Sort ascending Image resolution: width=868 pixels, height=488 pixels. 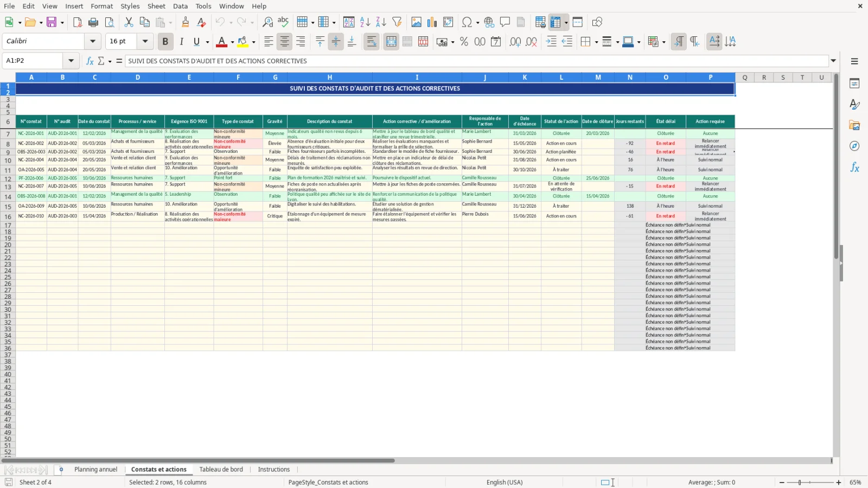tap(365, 22)
